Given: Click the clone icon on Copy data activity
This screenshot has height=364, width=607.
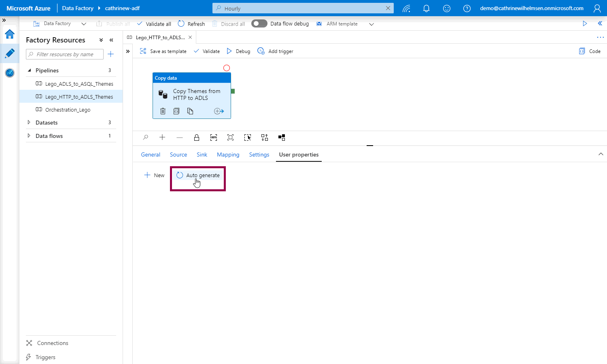Looking at the screenshot, I should tap(190, 111).
